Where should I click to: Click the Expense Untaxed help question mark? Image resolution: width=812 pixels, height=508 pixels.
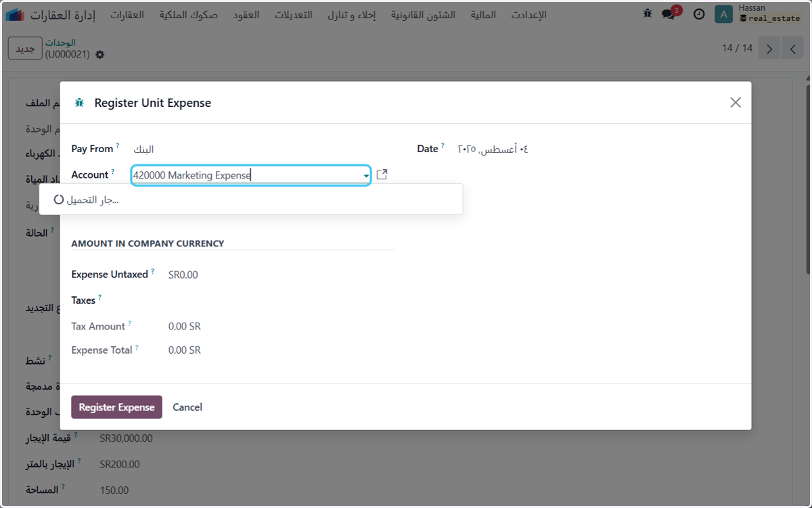(x=152, y=271)
